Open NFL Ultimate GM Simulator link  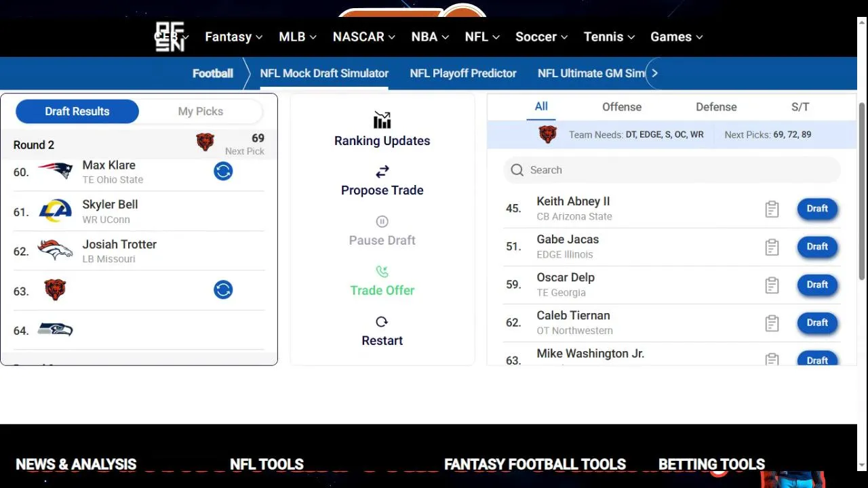tap(591, 73)
